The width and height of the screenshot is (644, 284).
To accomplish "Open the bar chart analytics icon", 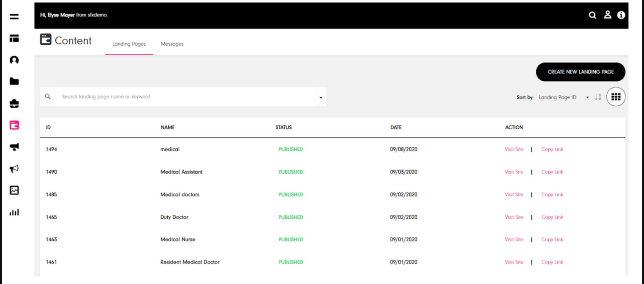I will [x=14, y=212].
